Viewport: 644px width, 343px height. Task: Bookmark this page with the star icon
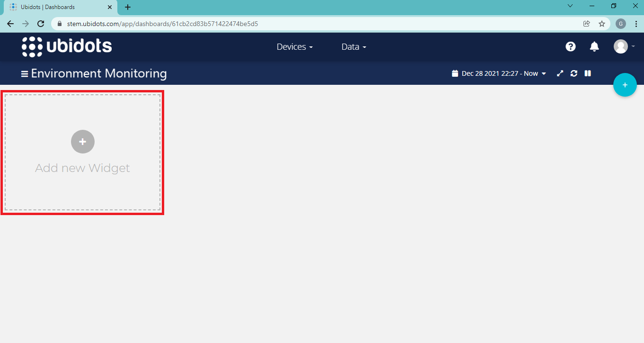[x=602, y=24]
